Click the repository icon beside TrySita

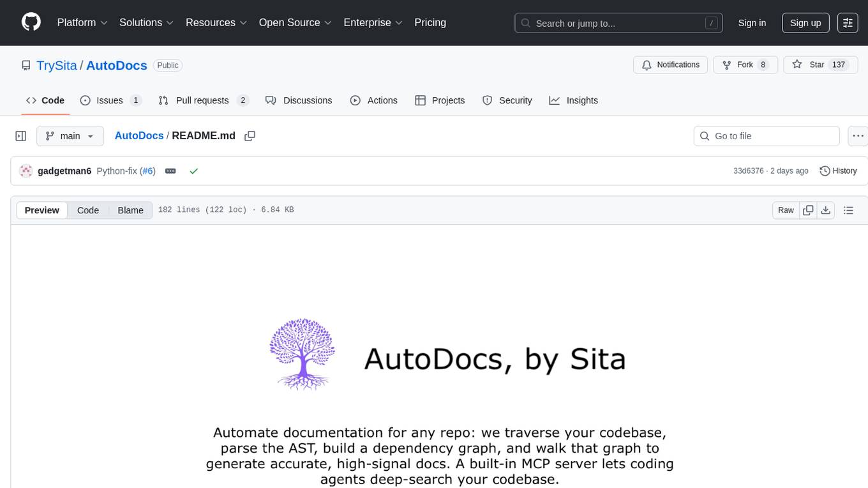pyautogui.click(x=26, y=65)
